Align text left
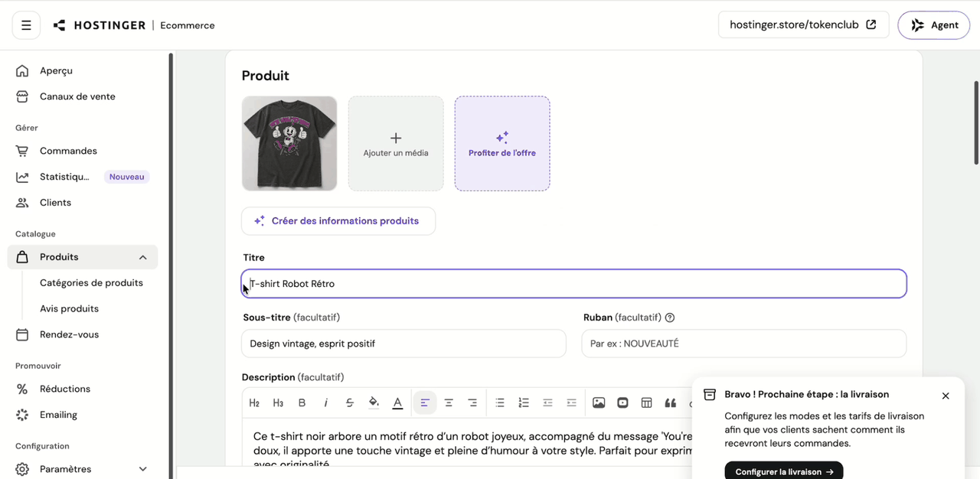Screen dimensions: 980x479 (x=425, y=402)
